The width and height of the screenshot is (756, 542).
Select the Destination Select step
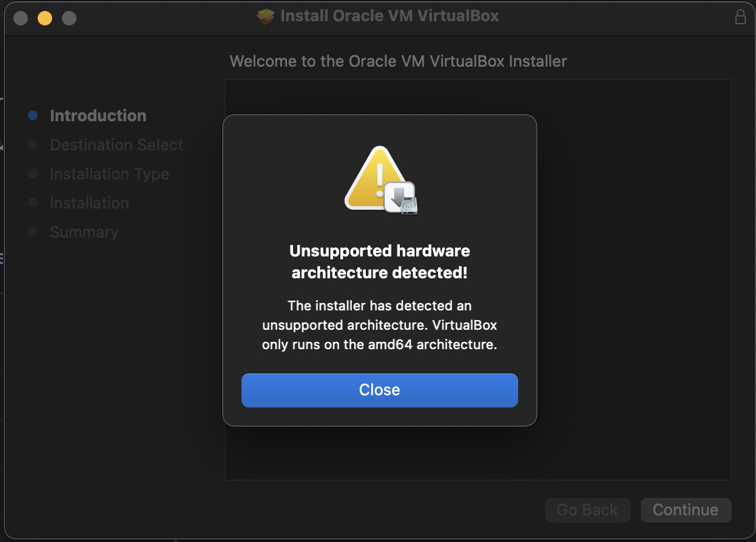tap(116, 145)
